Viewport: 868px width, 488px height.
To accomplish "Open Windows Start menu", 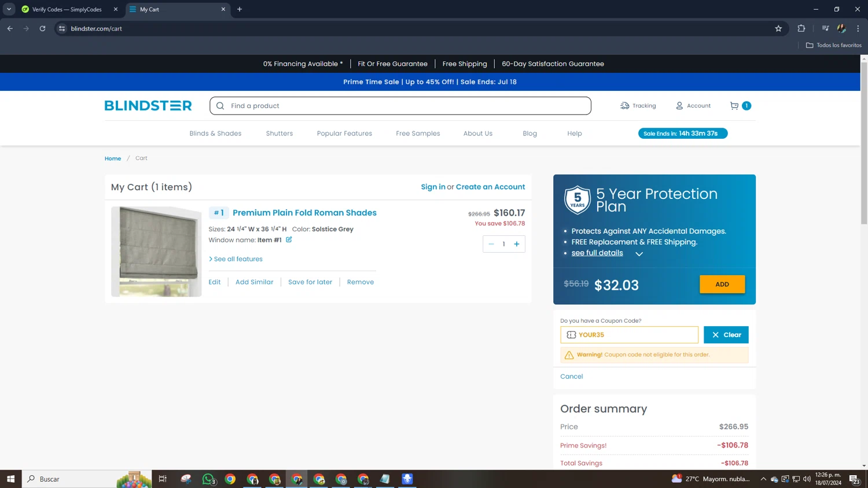I will 10,479.
